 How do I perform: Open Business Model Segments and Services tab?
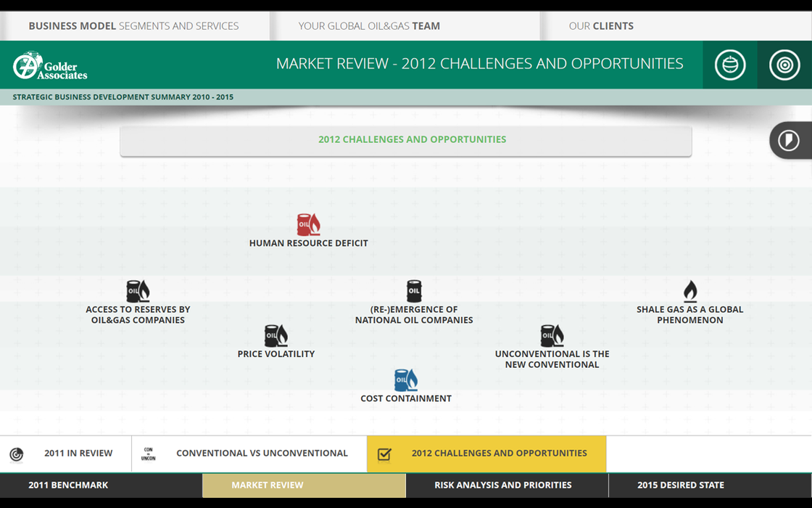coord(133,26)
